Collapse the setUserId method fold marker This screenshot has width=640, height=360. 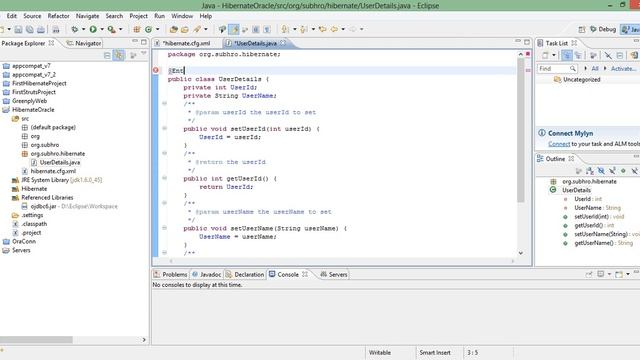(164, 128)
